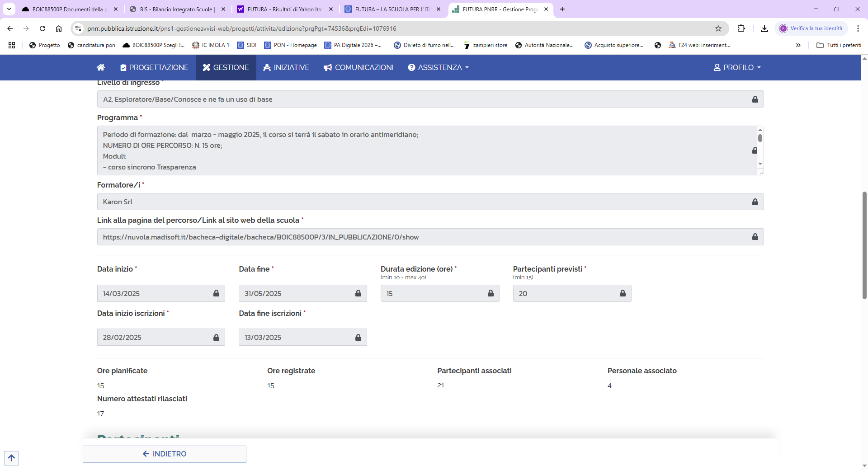
Task: Open the PA Digitale 2026 bookmark
Action: click(x=353, y=45)
